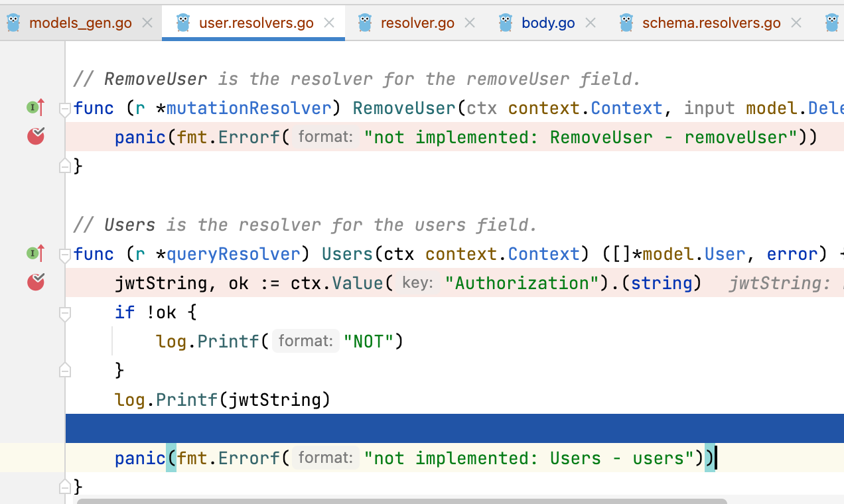Close the body.go tab
844x504 pixels.
coord(590,22)
